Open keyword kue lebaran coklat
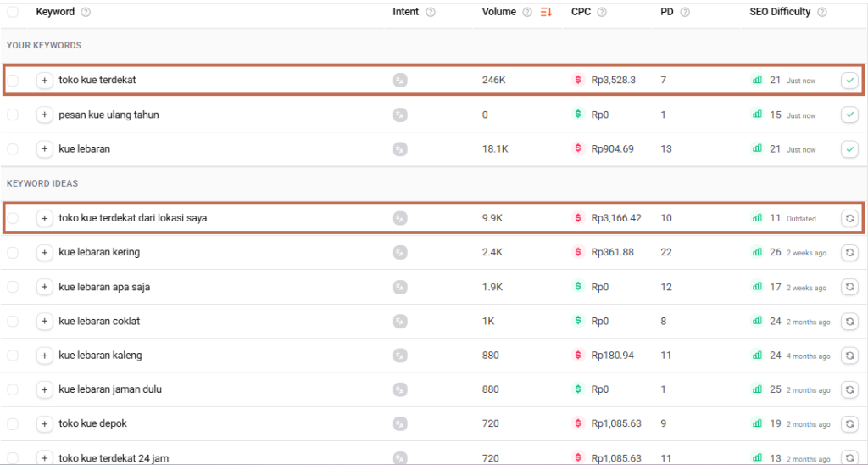The width and height of the screenshot is (868, 465). click(100, 321)
